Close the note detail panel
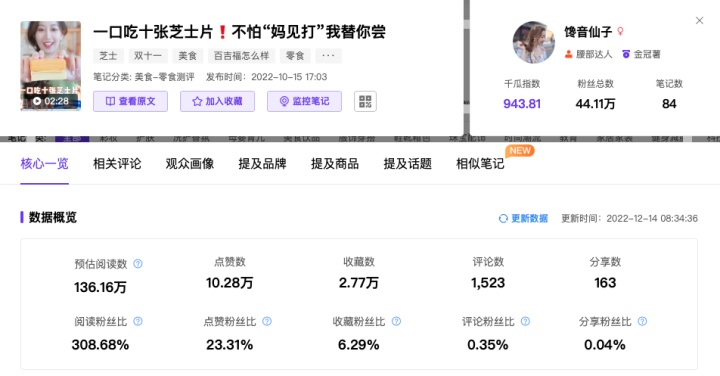The height and width of the screenshot is (376, 720). pyautogui.click(x=699, y=21)
